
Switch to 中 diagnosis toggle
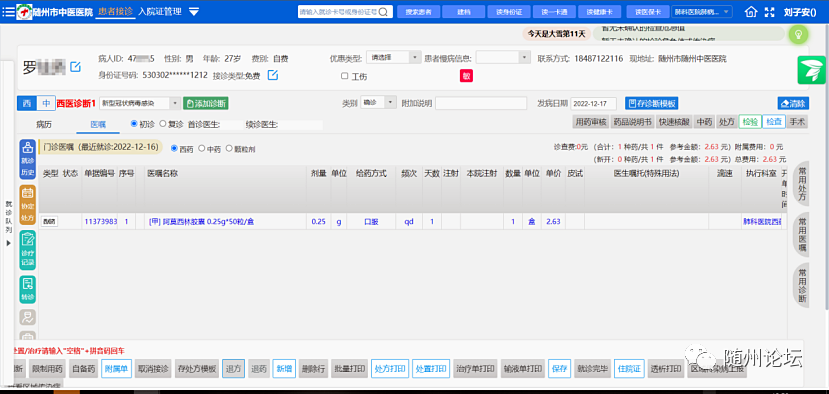click(x=46, y=103)
